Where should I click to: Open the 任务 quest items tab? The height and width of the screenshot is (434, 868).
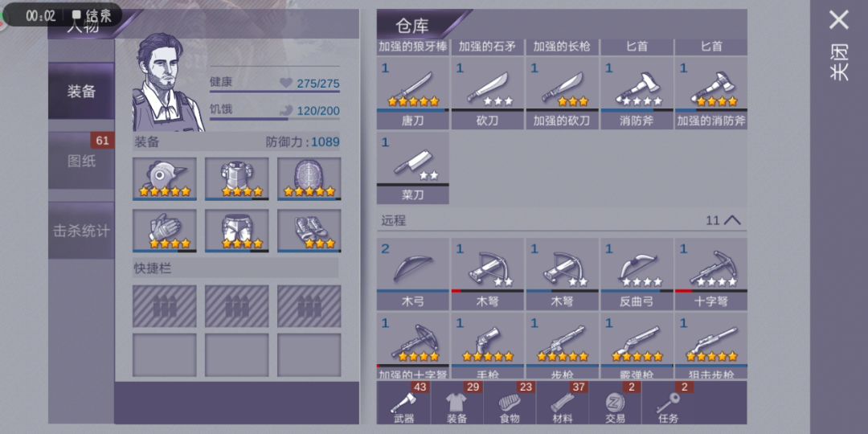[668, 403]
